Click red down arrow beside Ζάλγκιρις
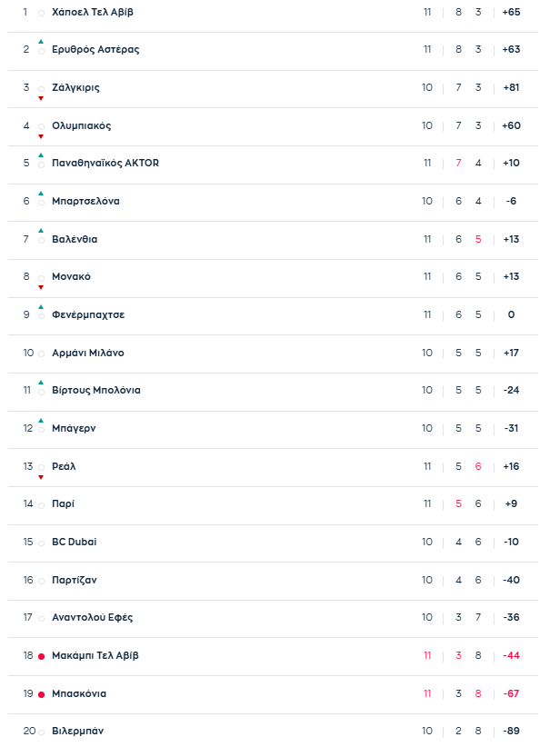 coord(41,98)
